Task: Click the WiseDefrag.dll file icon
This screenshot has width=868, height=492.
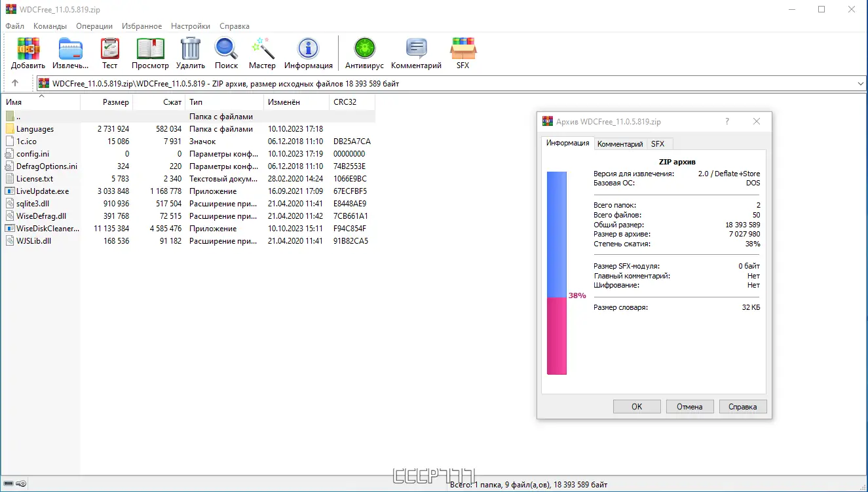Action: [10, 216]
